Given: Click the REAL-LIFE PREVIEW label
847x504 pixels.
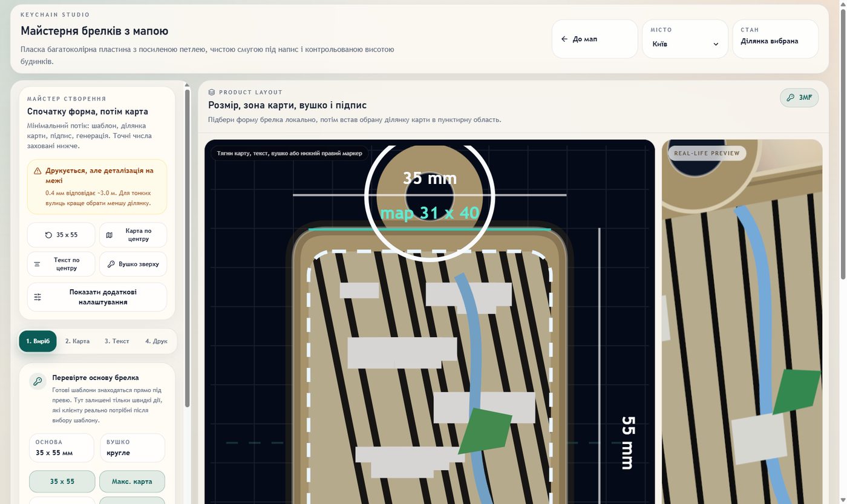Looking at the screenshot, I should click(x=707, y=153).
